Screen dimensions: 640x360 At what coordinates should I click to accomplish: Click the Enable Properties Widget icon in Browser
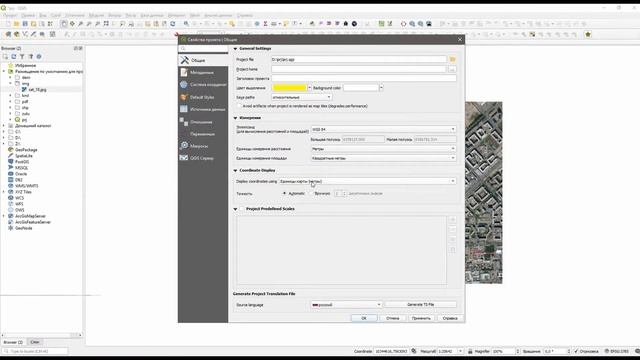(39, 57)
